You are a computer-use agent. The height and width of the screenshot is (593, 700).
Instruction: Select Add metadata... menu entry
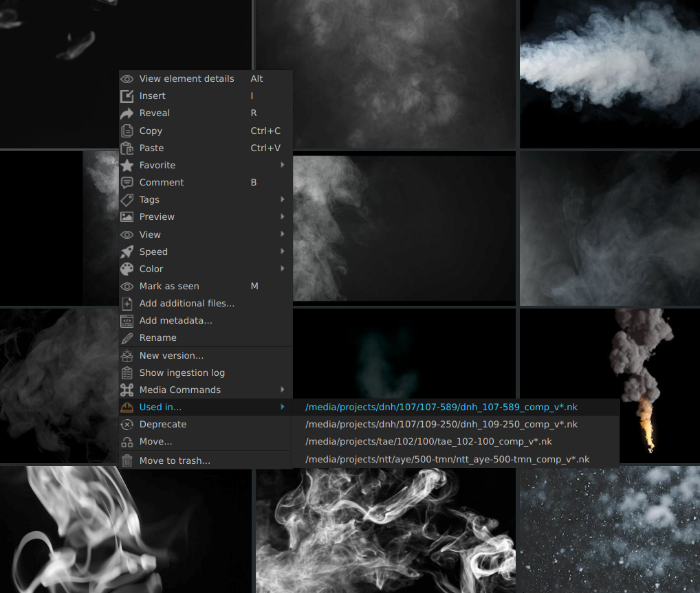pos(175,321)
